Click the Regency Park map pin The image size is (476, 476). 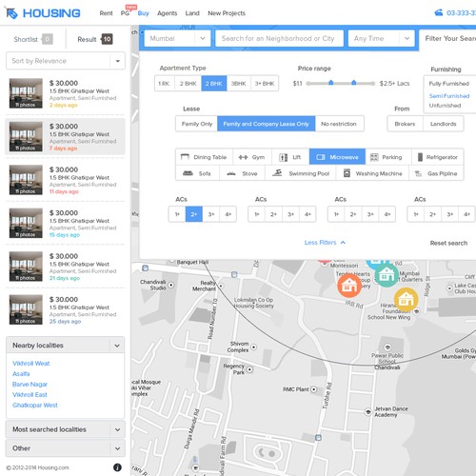249,369
